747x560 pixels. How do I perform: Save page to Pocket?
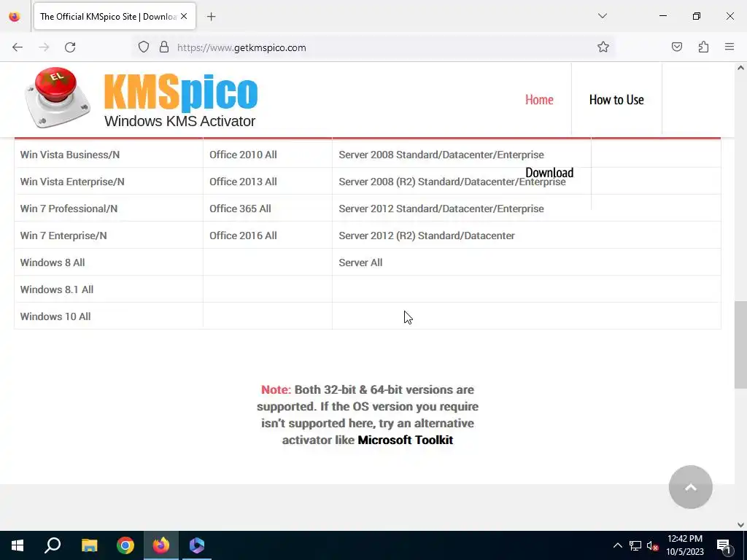point(676,47)
